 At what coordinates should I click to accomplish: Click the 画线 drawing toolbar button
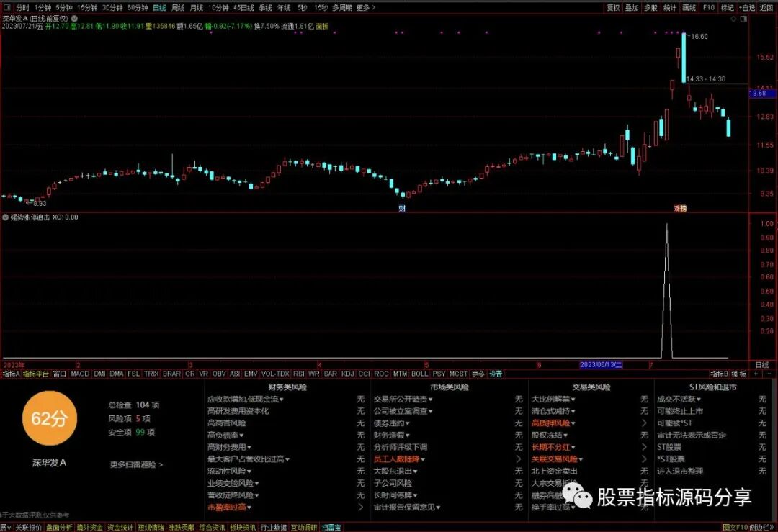[x=689, y=7]
